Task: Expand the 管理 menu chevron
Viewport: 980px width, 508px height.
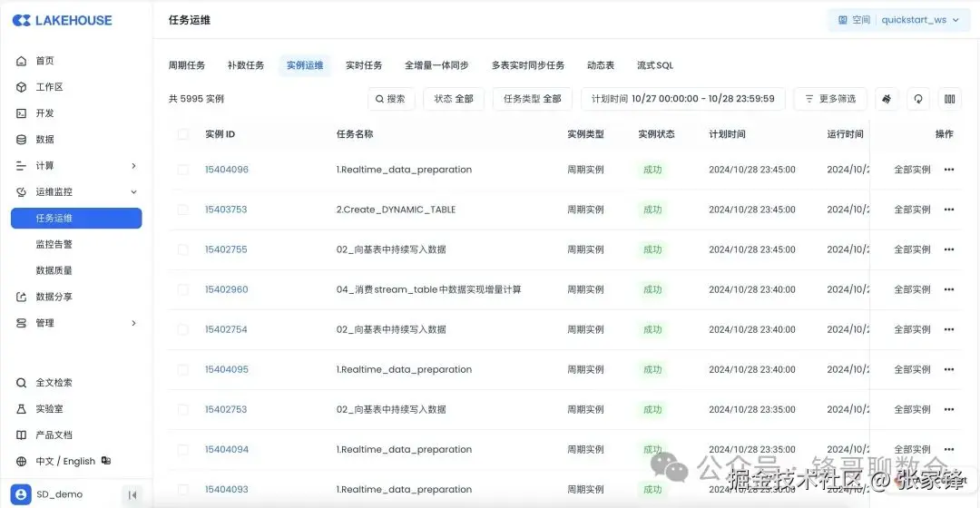Action: click(133, 323)
